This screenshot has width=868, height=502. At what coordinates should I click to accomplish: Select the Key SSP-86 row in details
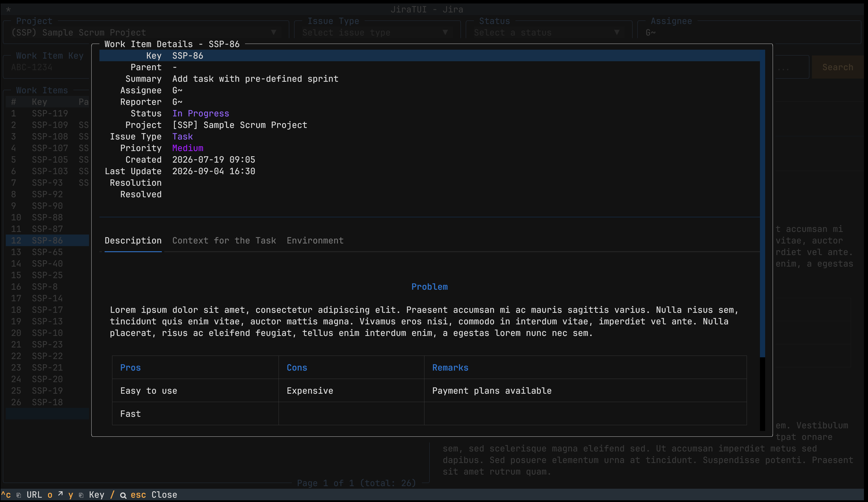430,55
